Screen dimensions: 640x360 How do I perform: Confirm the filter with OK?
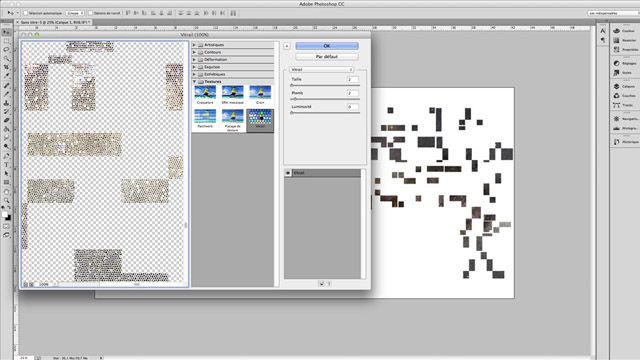[x=327, y=46]
